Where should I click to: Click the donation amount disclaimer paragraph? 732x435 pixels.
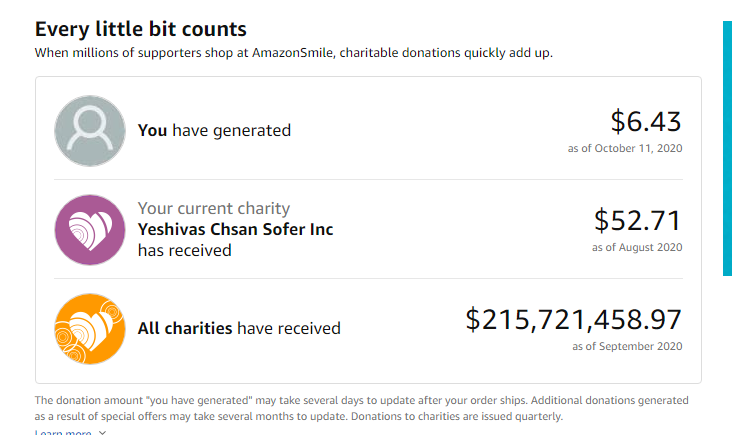click(x=360, y=408)
